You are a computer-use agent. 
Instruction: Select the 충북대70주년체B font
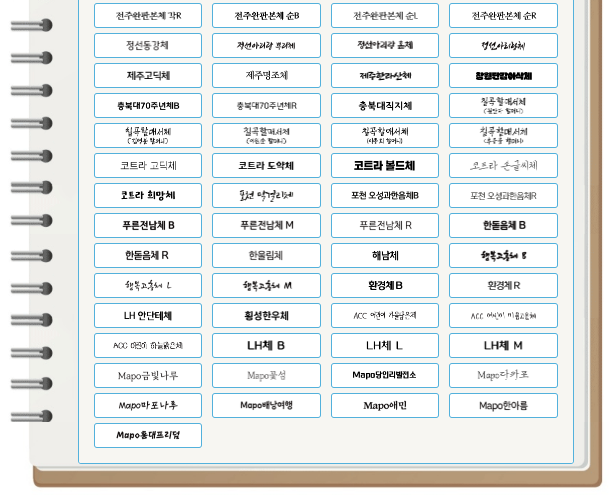[x=148, y=106]
